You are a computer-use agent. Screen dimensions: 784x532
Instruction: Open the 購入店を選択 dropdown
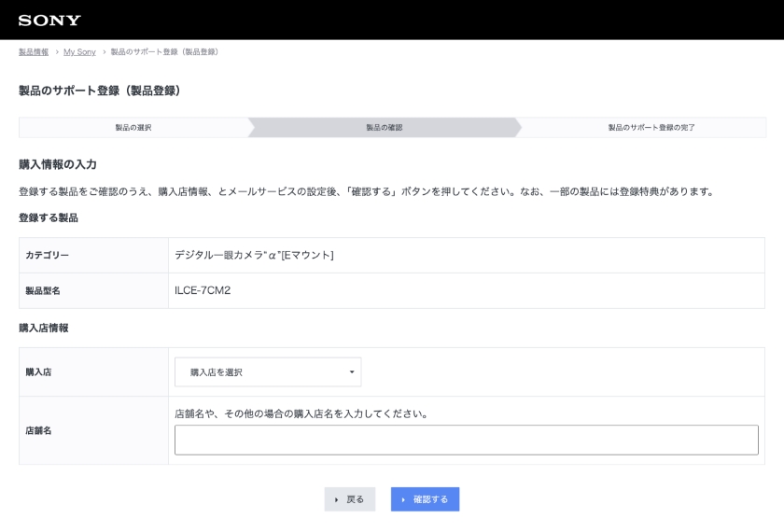click(267, 371)
